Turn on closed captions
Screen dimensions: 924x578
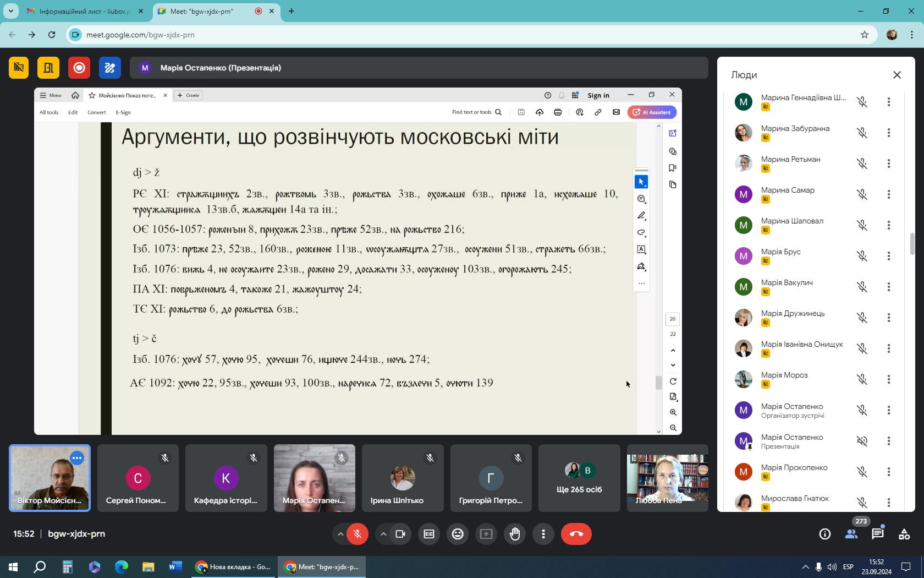[x=429, y=534]
